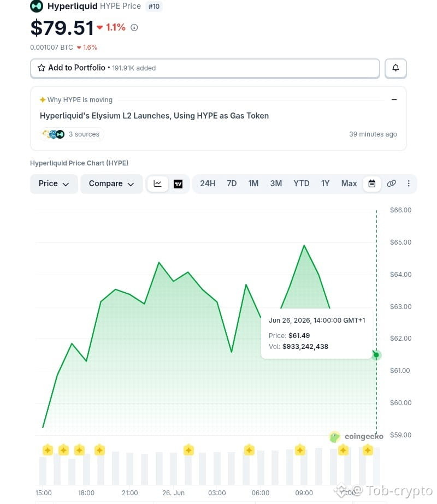The width and height of the screenshot is (437, 504).
Task: Click the $65.00 axis label
Action: [x=400, y=242]
